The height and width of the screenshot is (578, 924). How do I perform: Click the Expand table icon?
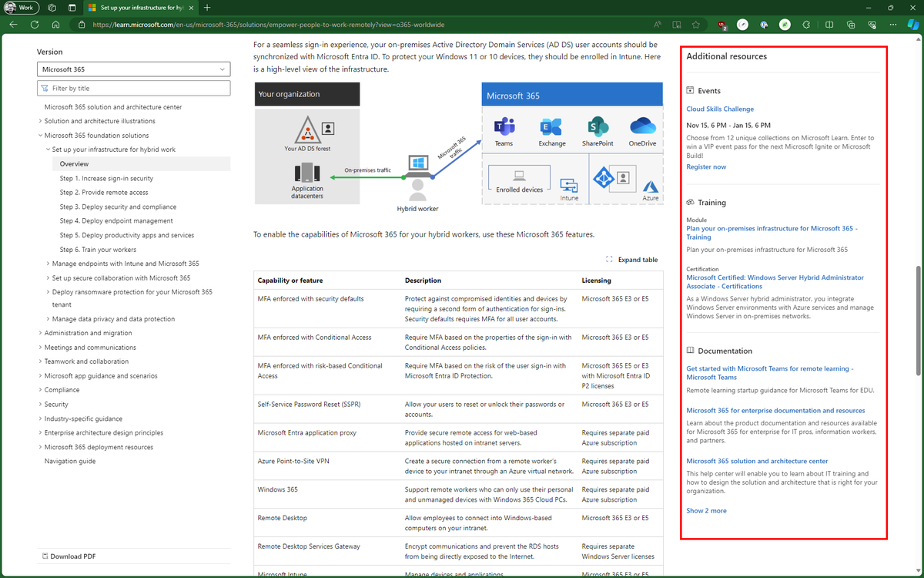[x=609, y=260]
